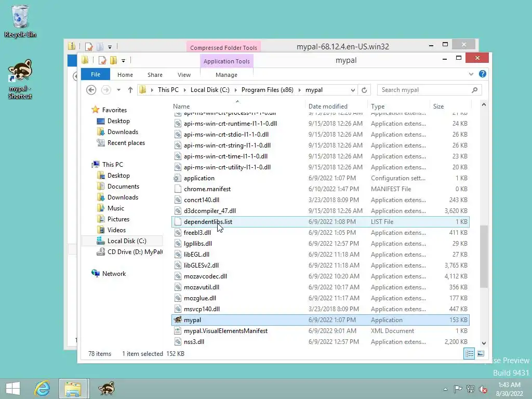
Task: Click the nss3.dll file icon
Action: click(178, 342)
